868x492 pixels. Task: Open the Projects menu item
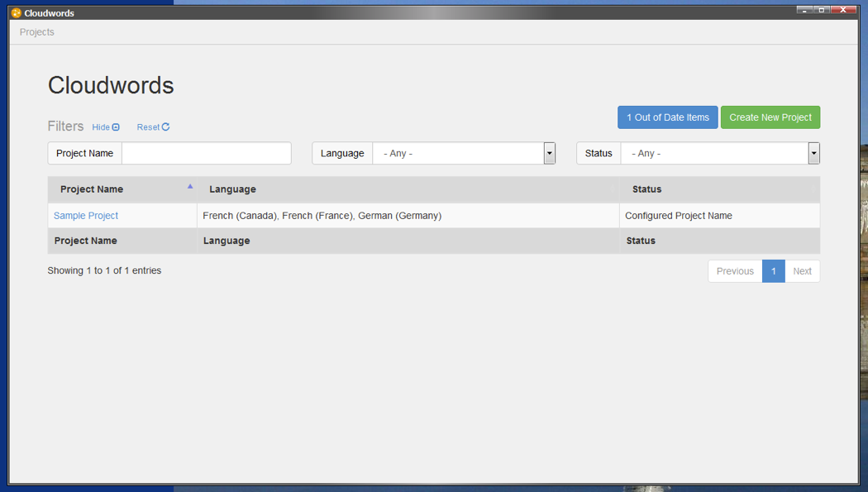(37, 32)
